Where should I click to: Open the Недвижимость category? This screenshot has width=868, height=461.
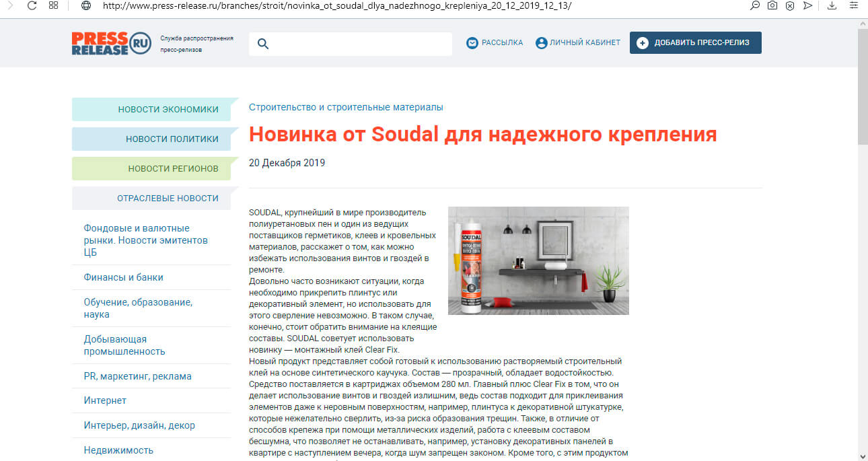click(x=118, y=450)
